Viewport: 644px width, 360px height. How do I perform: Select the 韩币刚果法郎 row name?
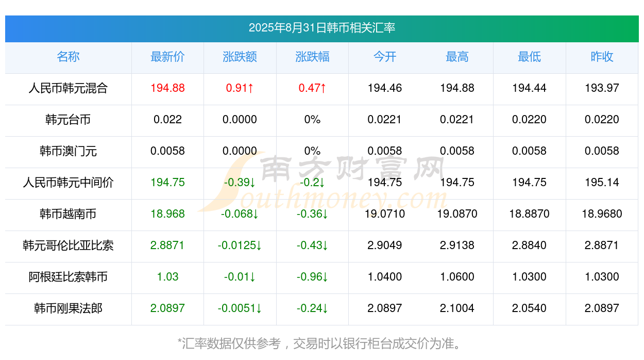coord(68,308)
